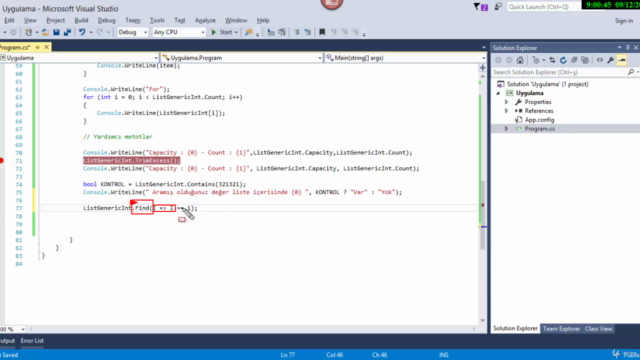The image size is (640, 360).
Task: Click the Find in Files toolbar icon
Action: tap(248, 32)
